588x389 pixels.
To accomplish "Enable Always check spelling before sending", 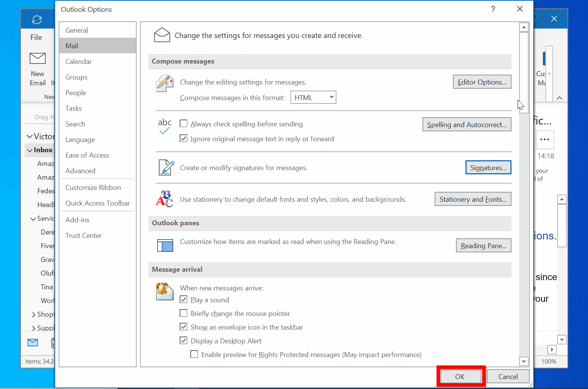I will (183, 123).
